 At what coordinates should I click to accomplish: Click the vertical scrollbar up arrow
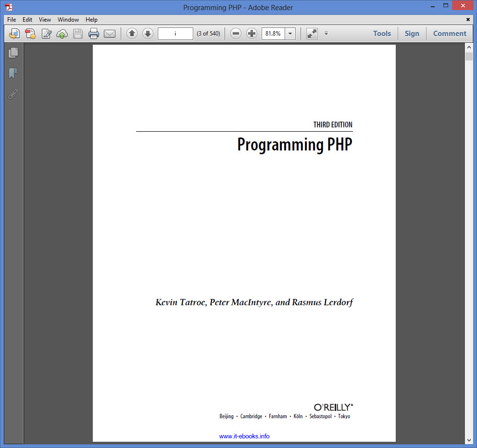(x=469, y=48)
